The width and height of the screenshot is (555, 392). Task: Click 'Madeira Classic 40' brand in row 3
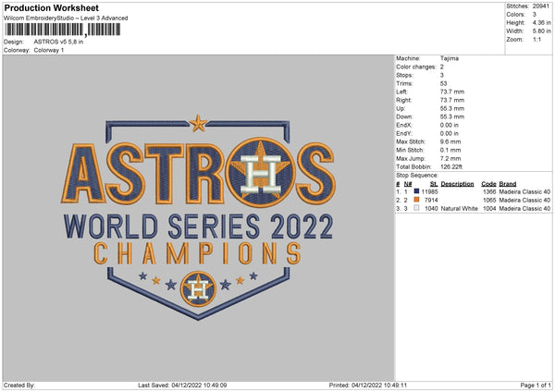(x=524, y=209)
